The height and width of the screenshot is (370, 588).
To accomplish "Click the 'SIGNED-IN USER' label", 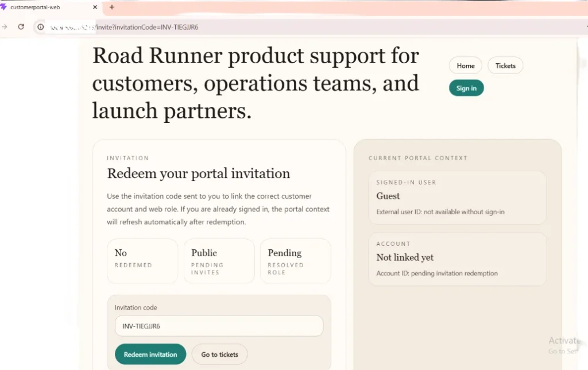I will pyautogui.click(x=406, y=182).
